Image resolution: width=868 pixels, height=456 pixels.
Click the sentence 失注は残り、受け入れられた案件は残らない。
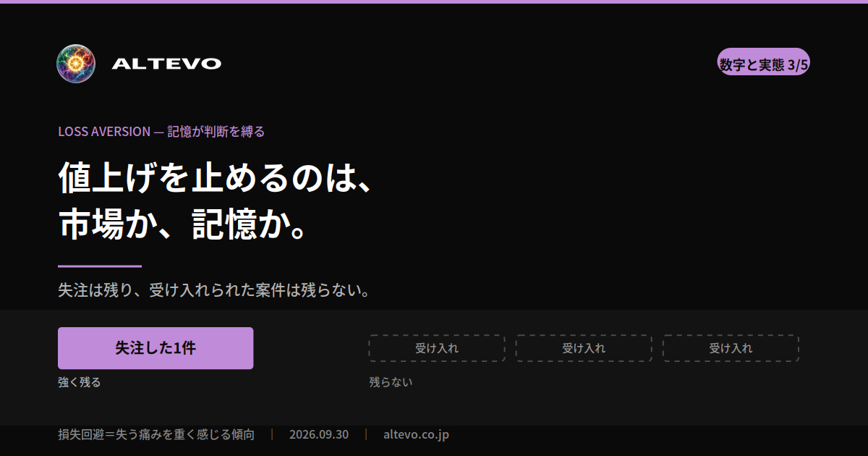pos(216,291)
